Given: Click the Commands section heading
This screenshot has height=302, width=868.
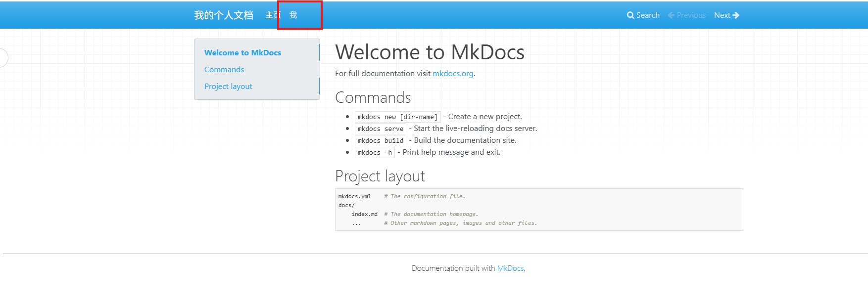Looking at the screenshot, I should tap(373, 97).
